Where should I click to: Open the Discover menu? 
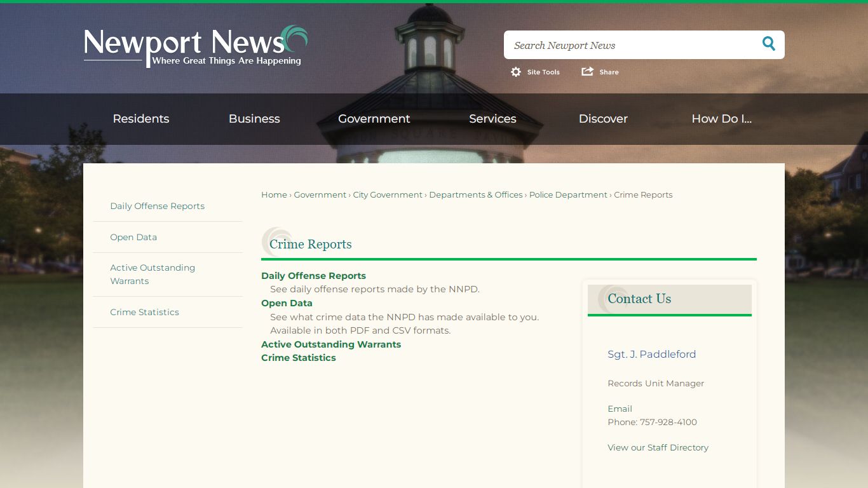point(603,119)
